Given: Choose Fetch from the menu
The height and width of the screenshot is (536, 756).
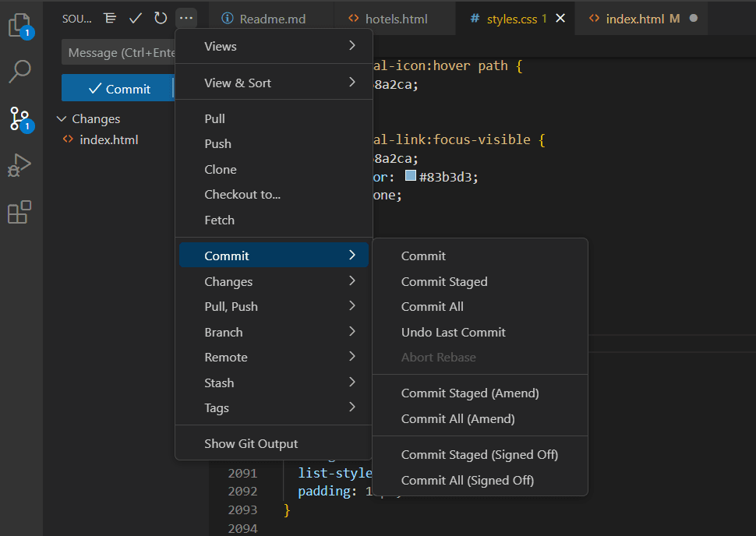Looking at the screenshot, I should [274, 220].
